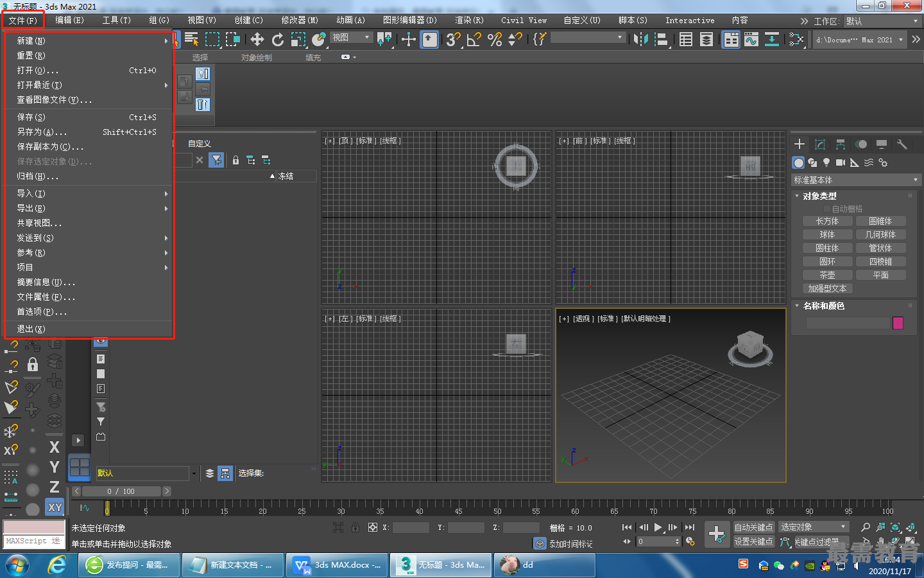
Task: Click the Mirror tool icon
Action: (x=640, y=40)
